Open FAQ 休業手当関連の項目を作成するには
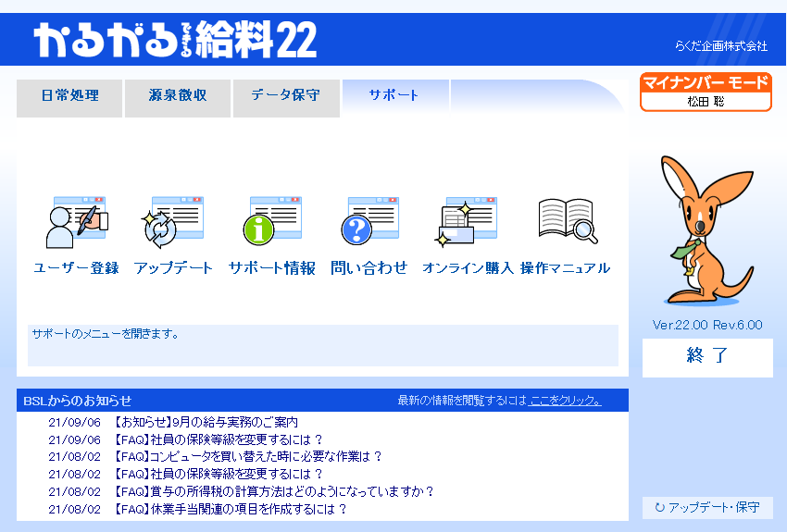The width and height of the screenshot is (787, 532). tap(229, 509)
